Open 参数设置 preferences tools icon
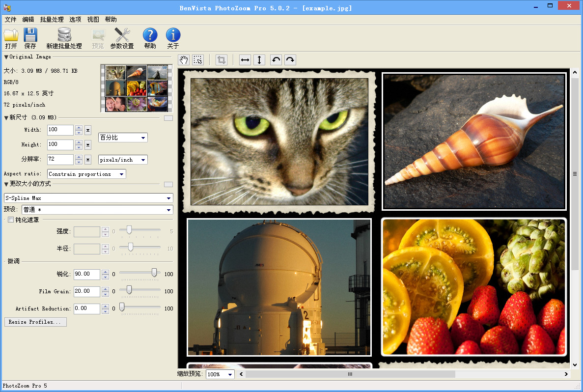583x392 pixels. [122, 38]
